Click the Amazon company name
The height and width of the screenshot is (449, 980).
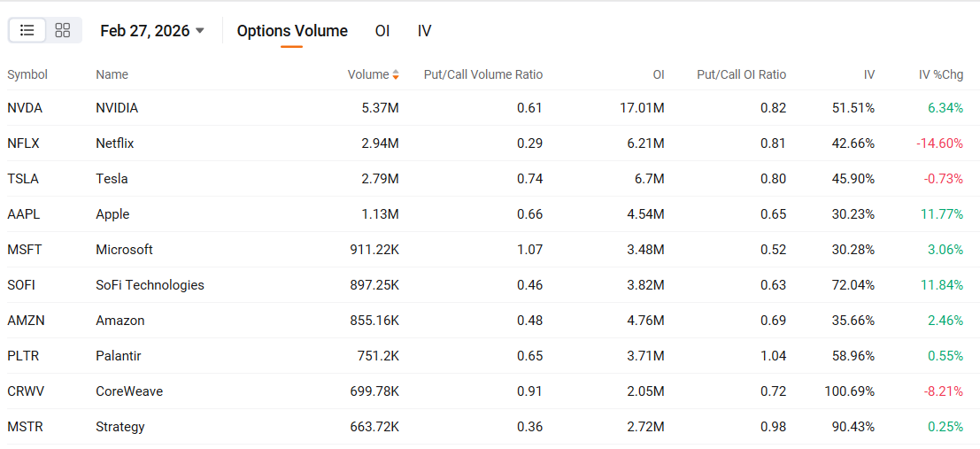[x=120, y=321]
